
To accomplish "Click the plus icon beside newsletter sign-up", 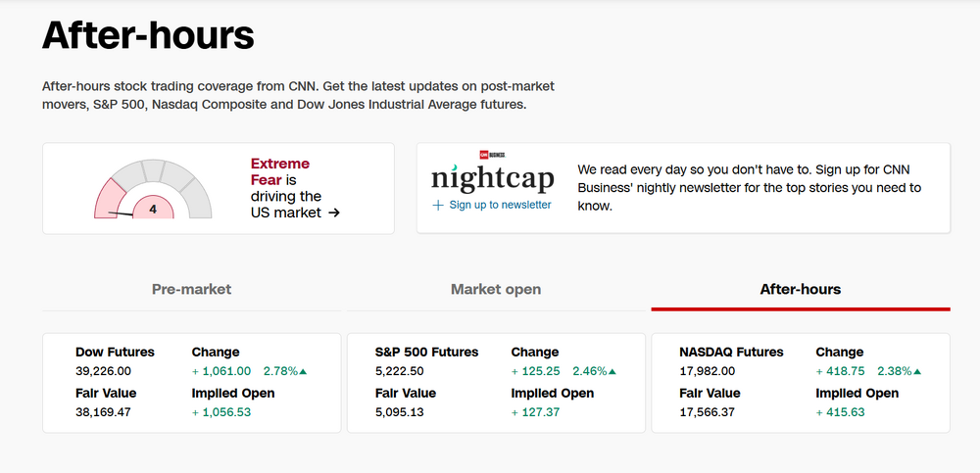I will [x=438, y=206].
